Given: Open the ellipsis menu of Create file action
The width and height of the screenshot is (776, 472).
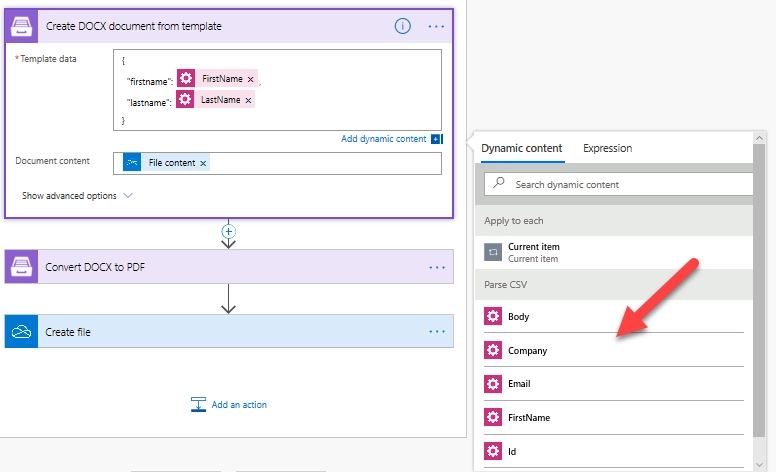Looking at the screenshot, I should (436, 331).
